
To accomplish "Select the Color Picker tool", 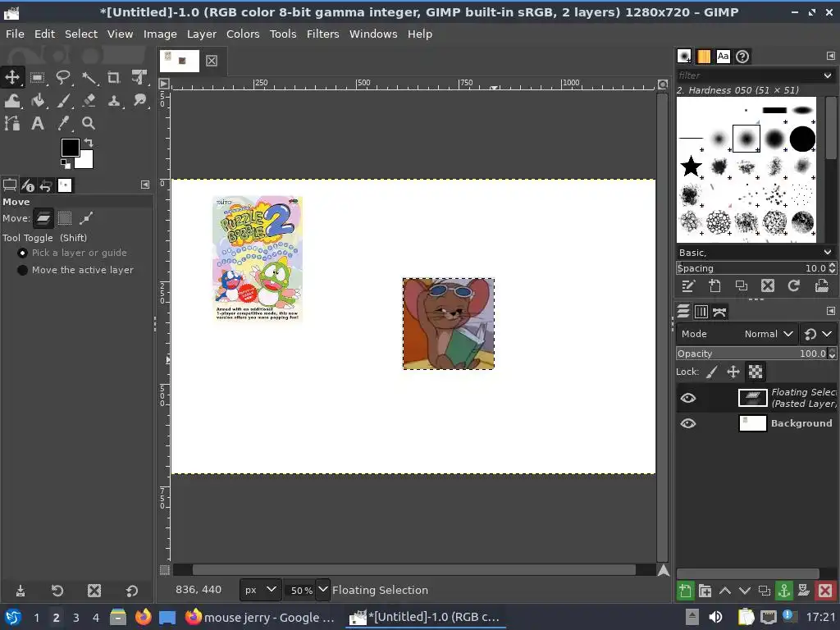I will (x=63, y=123).
